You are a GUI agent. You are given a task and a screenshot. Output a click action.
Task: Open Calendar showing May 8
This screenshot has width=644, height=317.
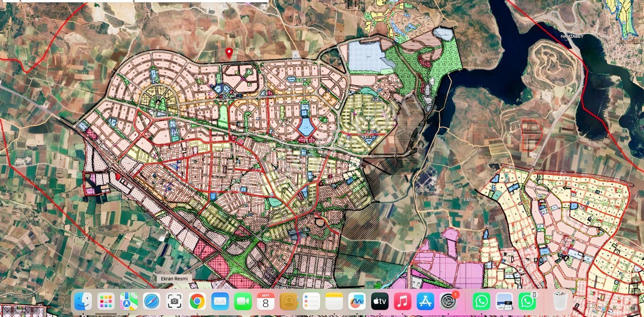[266, 301]
